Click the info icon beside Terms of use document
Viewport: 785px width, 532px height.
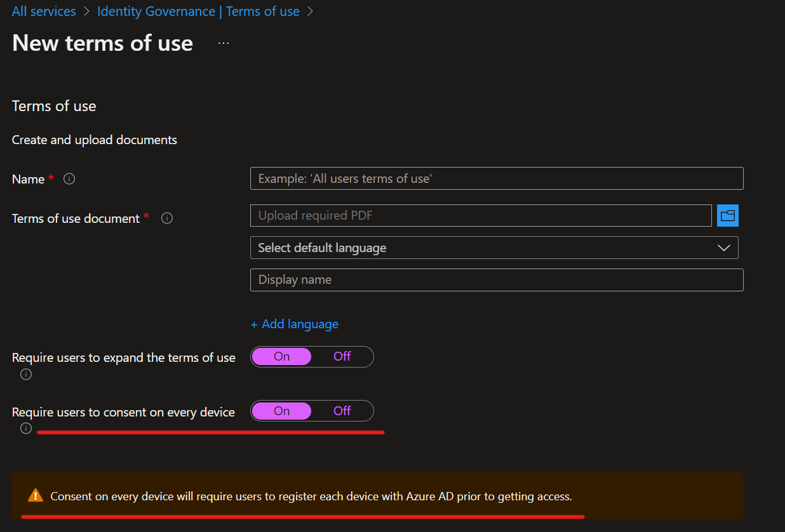pyautogui.click(x=166, y=218)
